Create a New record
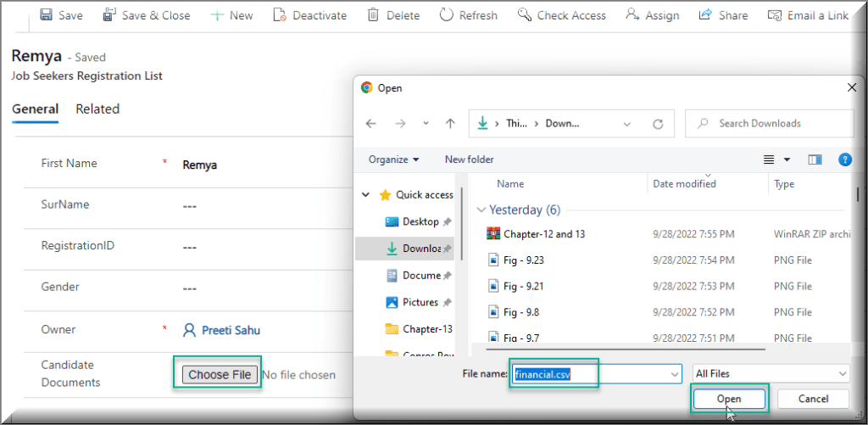 [x=232, y=15]
